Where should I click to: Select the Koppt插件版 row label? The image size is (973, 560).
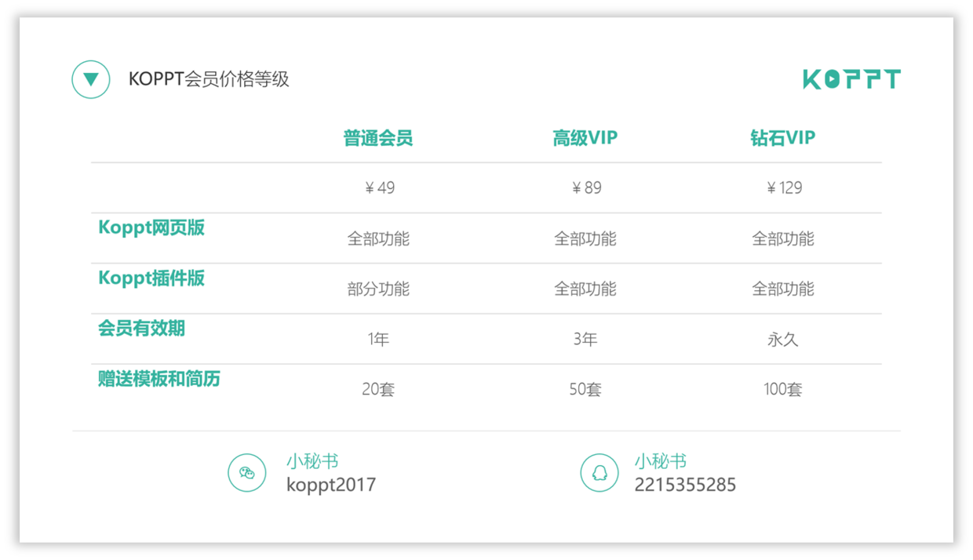point(151,278)
